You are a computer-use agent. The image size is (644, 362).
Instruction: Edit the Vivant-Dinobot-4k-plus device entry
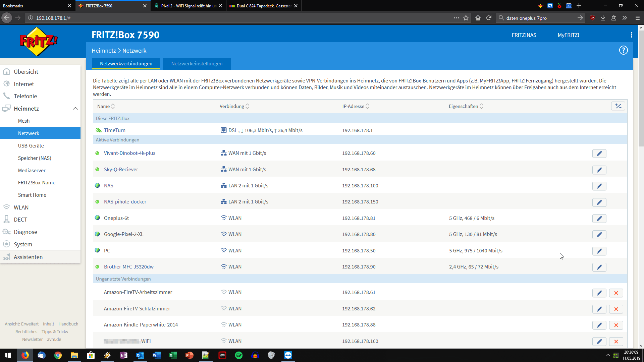[599, 154]
